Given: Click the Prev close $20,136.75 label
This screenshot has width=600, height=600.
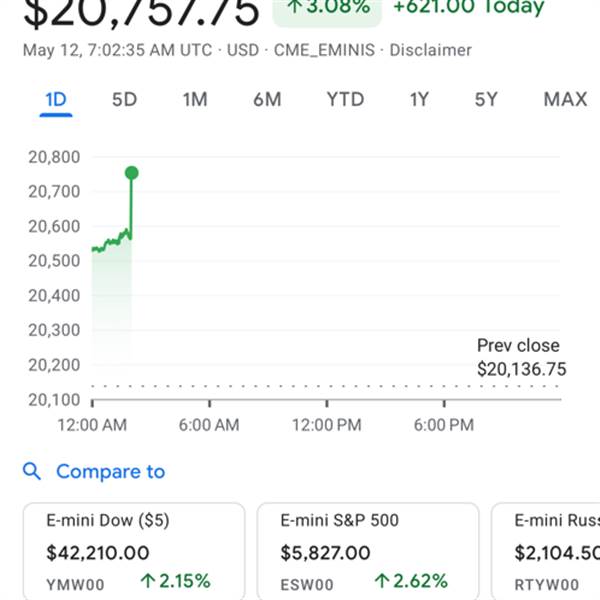Looking at the screenshot, I should coord(522,357).
